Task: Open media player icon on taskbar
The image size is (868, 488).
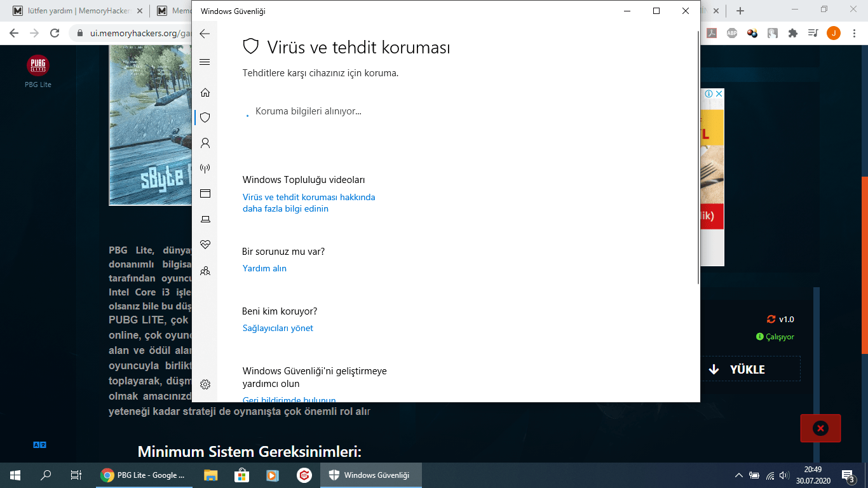Action: point(272,475)
